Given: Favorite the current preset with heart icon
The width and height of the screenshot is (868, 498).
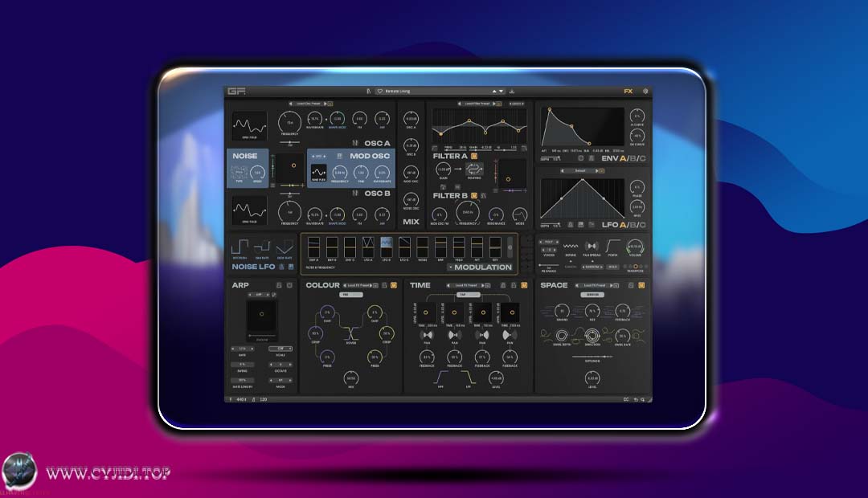Looking at the screenshot, I should pyautogui.click(x=379, y=91).
